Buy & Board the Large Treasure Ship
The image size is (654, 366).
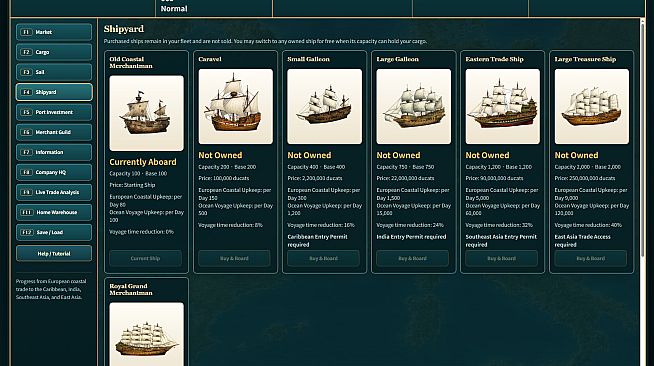[x=591, y=258]
